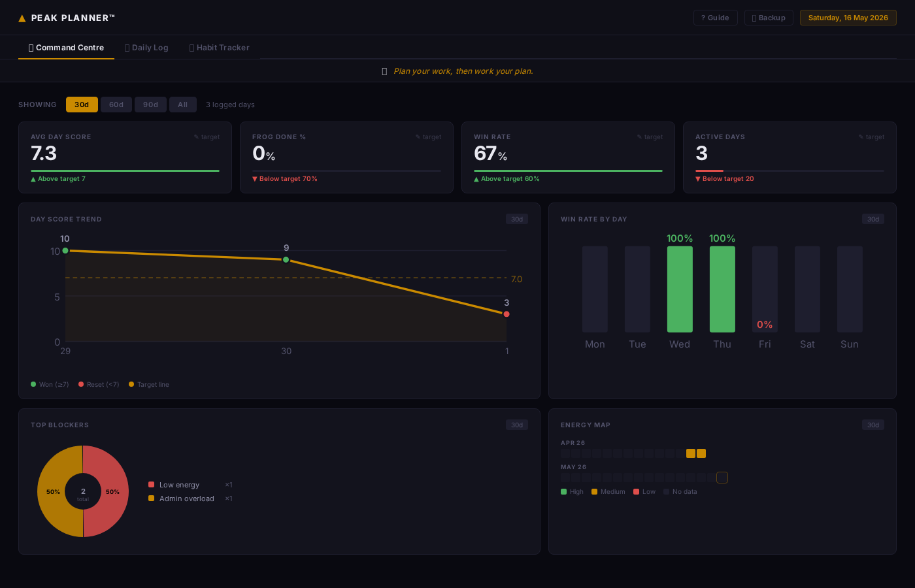Image resolution: width=915 pixels, height=588 pixels.
Task: Select the 30d range filter
Action: pyautogui.click(x=82, y=105)
